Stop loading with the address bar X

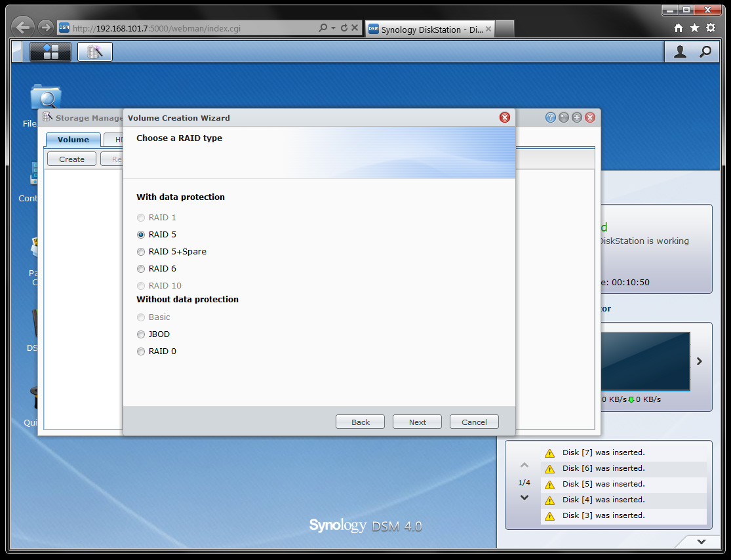click(355, 28)
